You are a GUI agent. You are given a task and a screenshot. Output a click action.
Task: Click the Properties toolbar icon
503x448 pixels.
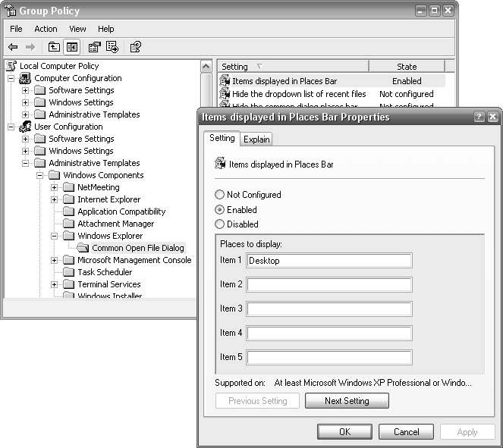coord(94,47)
